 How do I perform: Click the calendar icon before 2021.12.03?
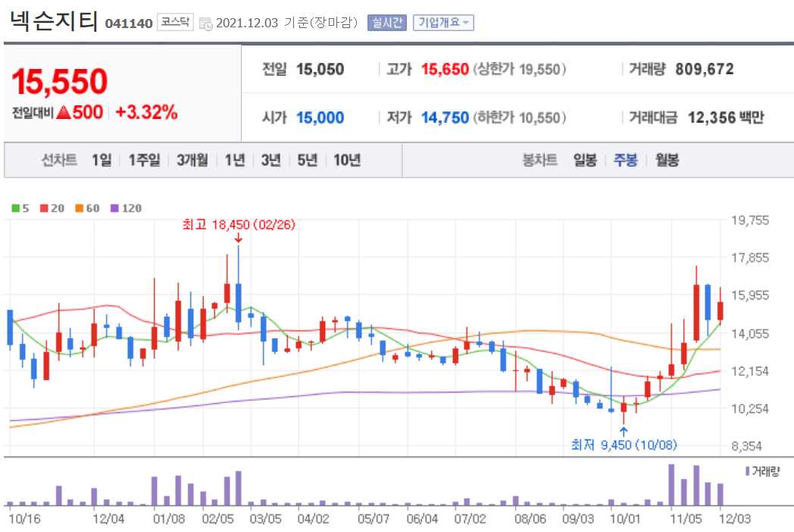[x=205, y=23]
